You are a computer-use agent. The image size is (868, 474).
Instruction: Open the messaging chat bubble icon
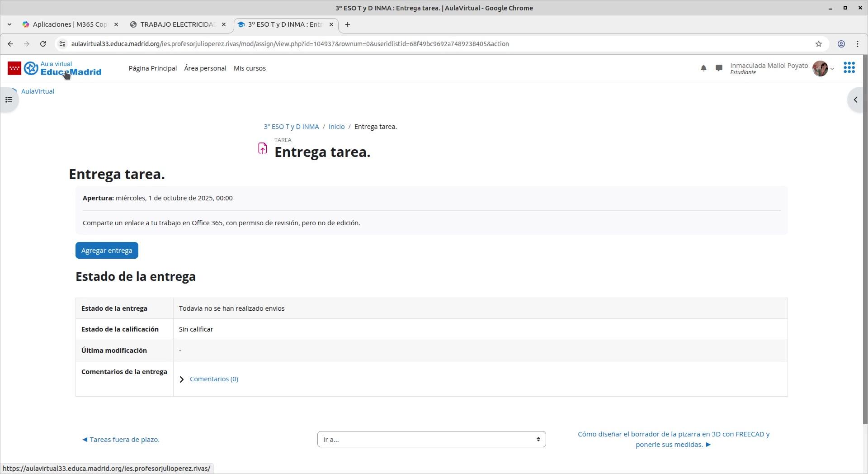(719, 68)
